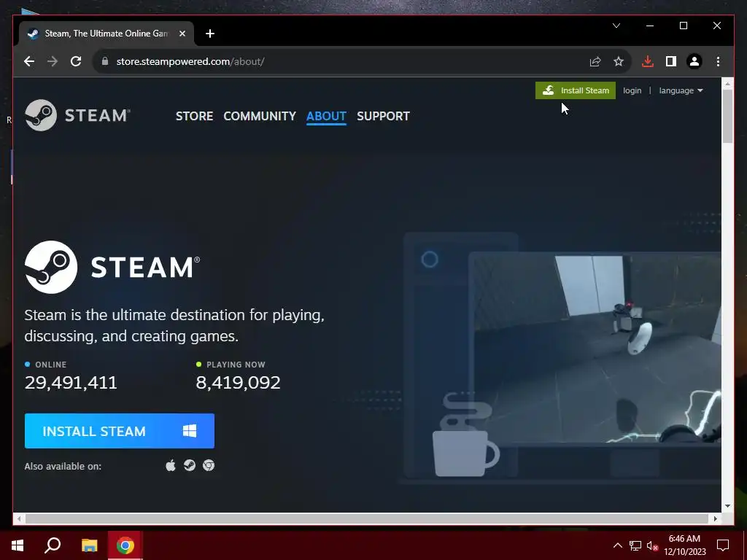The height and width of the screenshot is (560, 747).
Task: Click the scroll up arrow
Action: point(727,84)
